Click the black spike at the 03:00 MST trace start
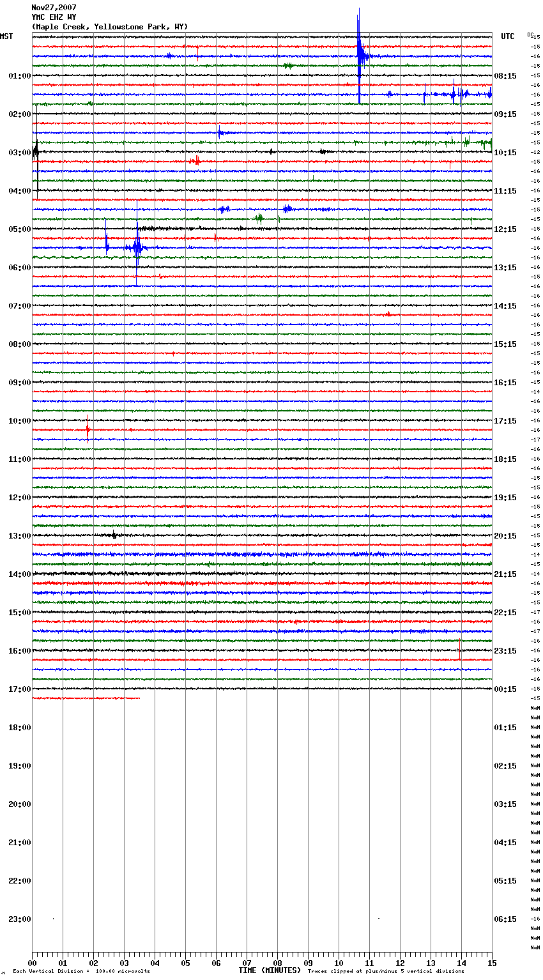This screenshot has height=980, width=543. pyautogui.click(x=36, y=152)
